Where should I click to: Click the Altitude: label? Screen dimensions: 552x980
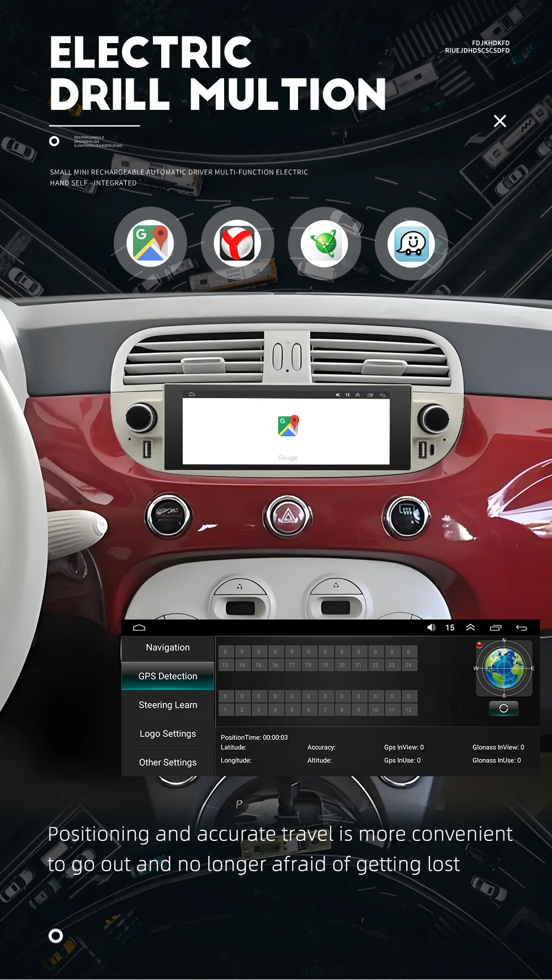320,761
